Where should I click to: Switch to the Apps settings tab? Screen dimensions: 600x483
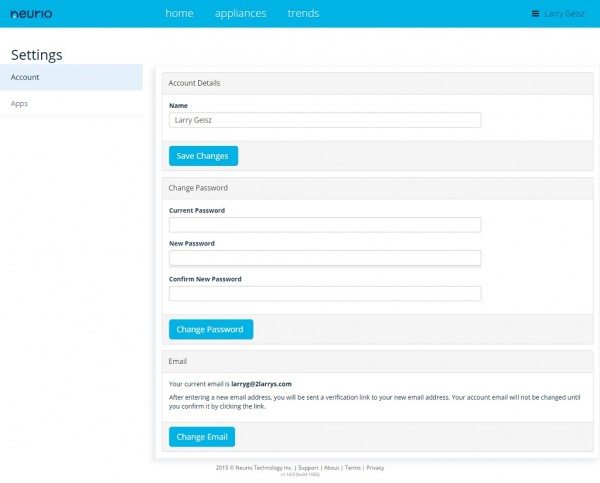pyautogui.click(x=72, y=103)
